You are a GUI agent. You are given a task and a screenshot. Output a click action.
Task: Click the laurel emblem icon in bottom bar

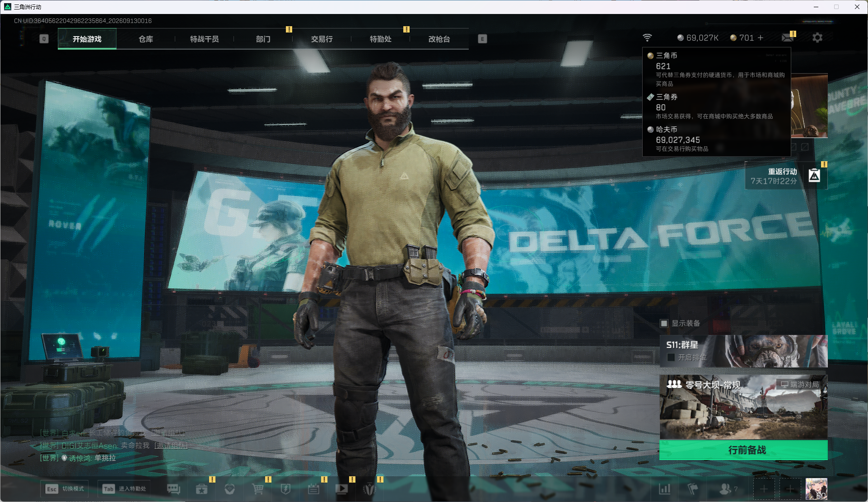pos(369,489)
